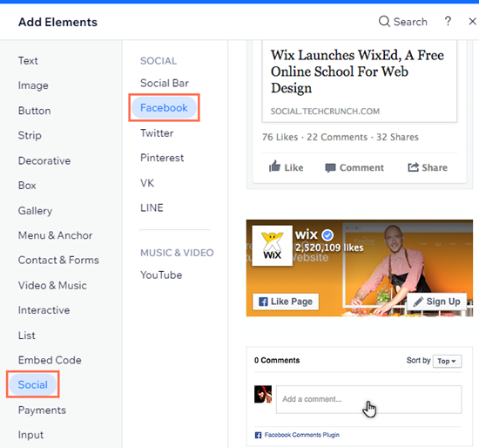Select the Image category
479x448 pixels.
pos(33,85)
